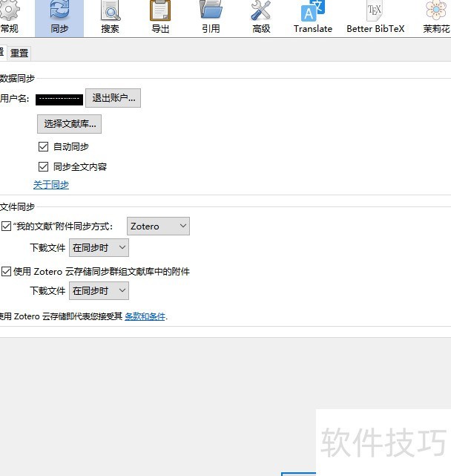Open the 条款和条件 terms link
Image resolution: width=451 pixels, height=476 pixels.
(x=145, y=316)
